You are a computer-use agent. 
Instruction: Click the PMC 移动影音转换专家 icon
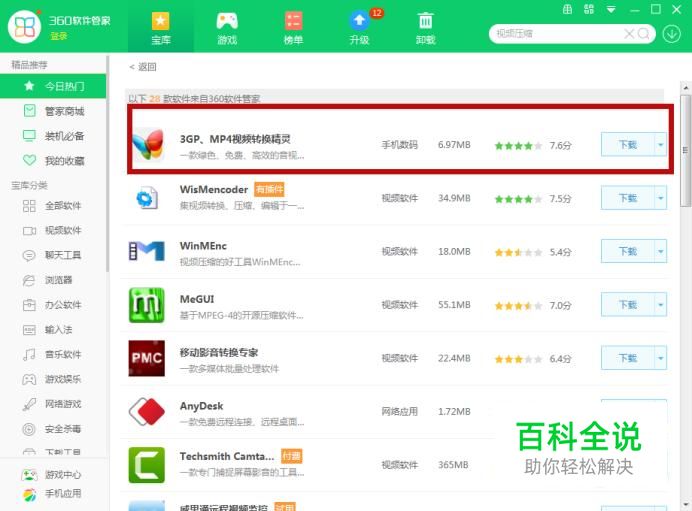(x=147, y=358)
